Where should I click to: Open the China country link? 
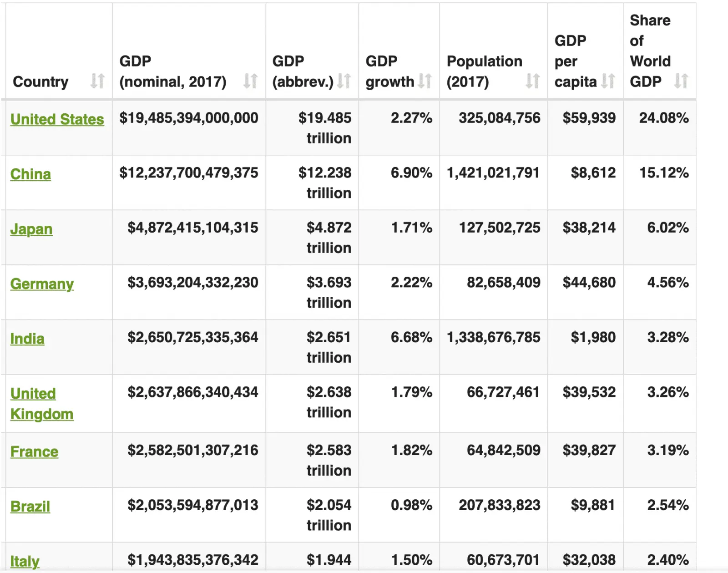30,174
